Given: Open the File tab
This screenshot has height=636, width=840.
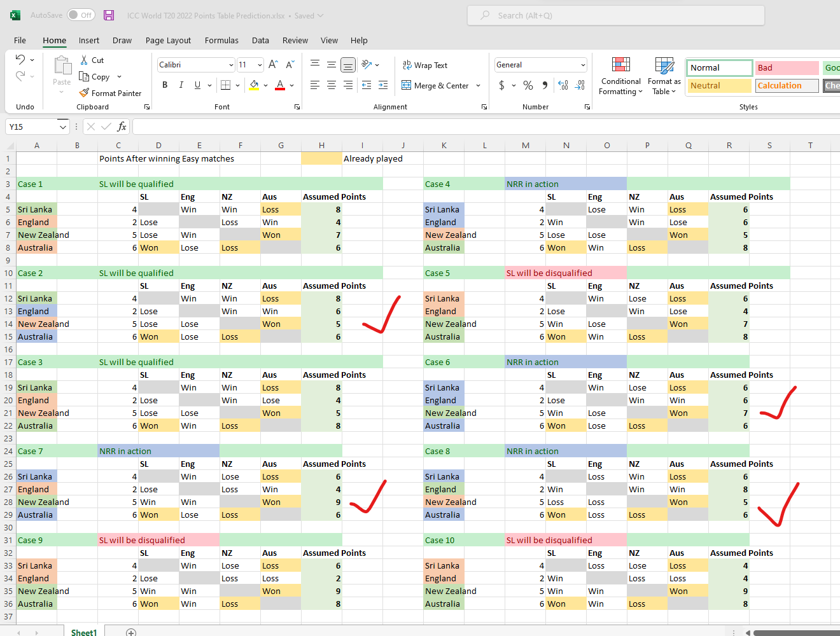Looking at the screenshot, I should coord(20,40).
